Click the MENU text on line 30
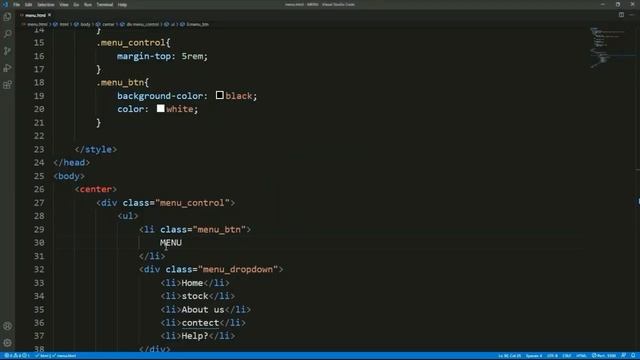 [171, 243]
